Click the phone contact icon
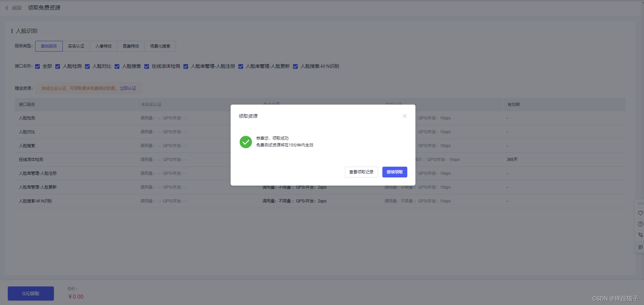The image size is (644, 305). tap(640, 235)
